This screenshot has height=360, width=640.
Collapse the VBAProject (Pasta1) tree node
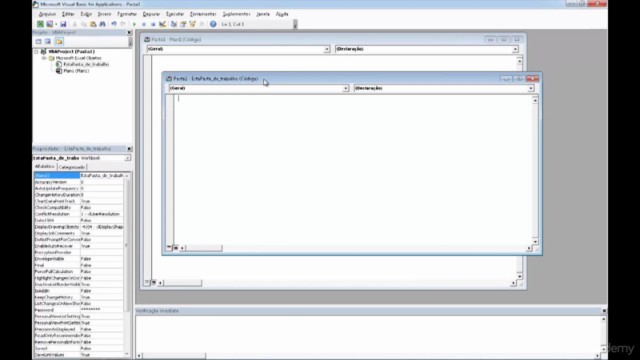pos(36,52)
